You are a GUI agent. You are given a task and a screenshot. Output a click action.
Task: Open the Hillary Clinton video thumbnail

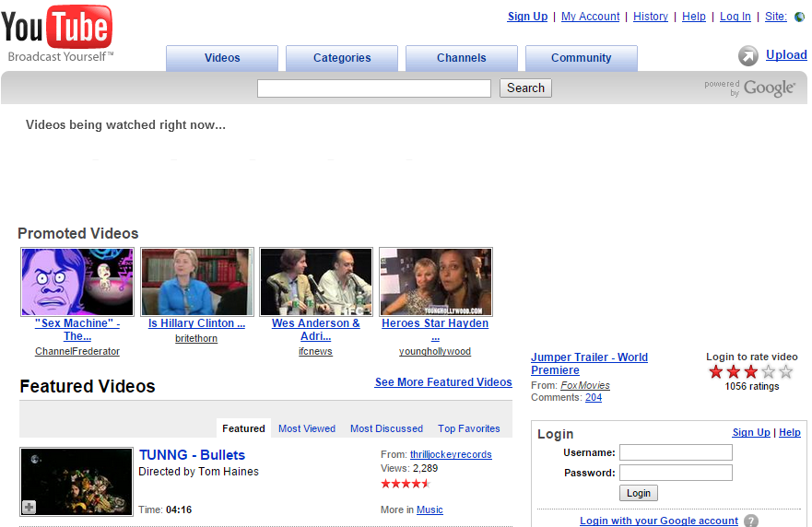click(x=197, y=282)
